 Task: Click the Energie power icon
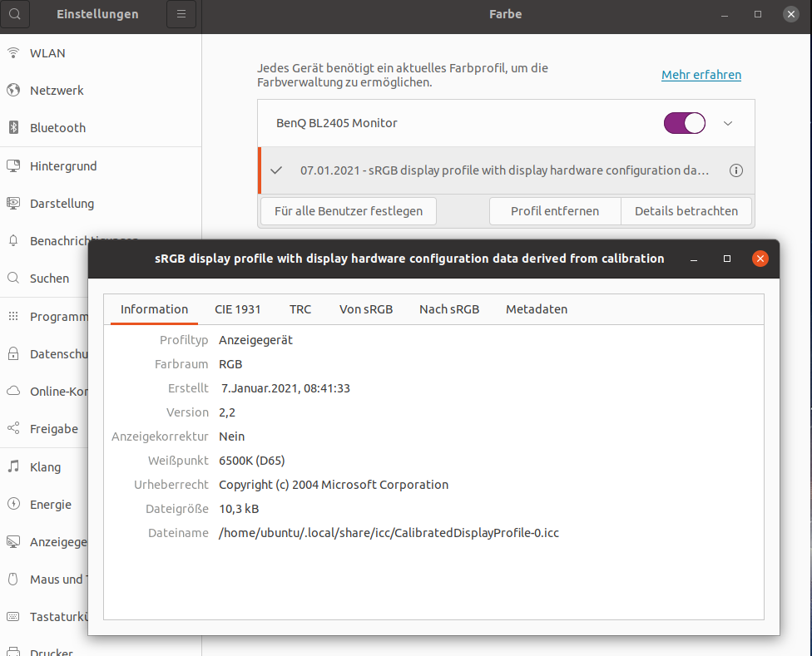[x=13, y=504]
